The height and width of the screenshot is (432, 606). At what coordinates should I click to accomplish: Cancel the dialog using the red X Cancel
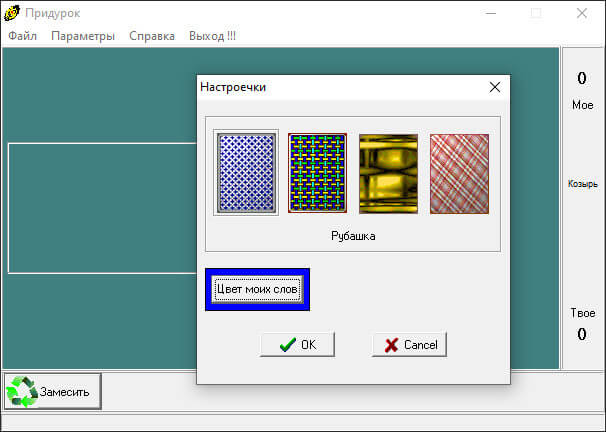coord(409,344)
